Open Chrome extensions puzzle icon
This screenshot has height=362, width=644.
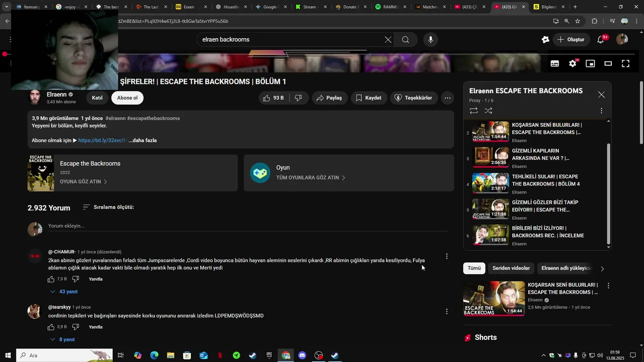click(x=594, y=21)
